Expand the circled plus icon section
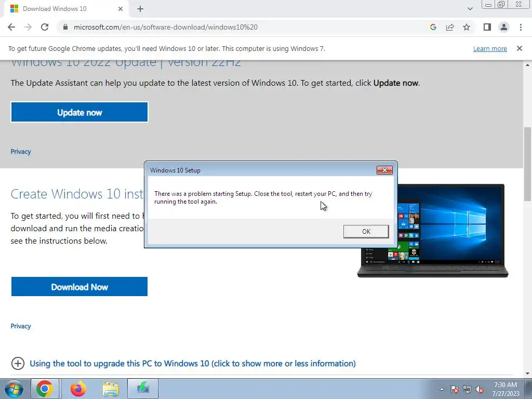This screenshot has width=532, height=399. click(x=18, y=363)
